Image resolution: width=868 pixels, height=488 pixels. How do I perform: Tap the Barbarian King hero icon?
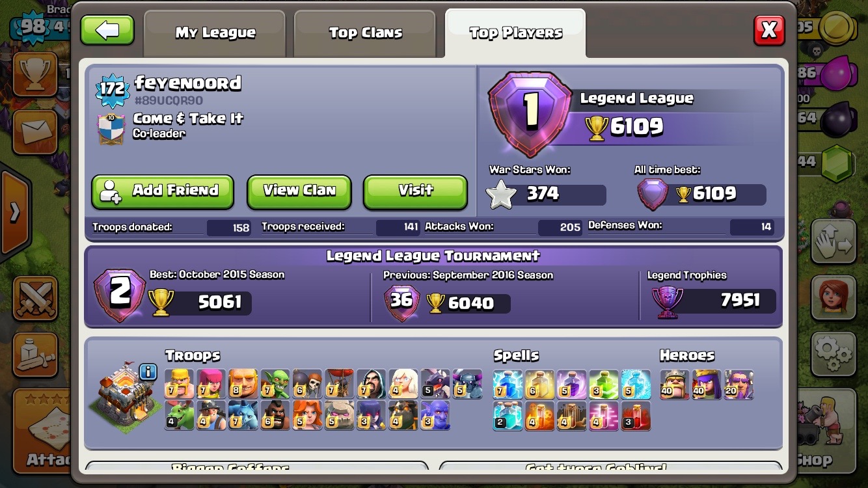675,384
